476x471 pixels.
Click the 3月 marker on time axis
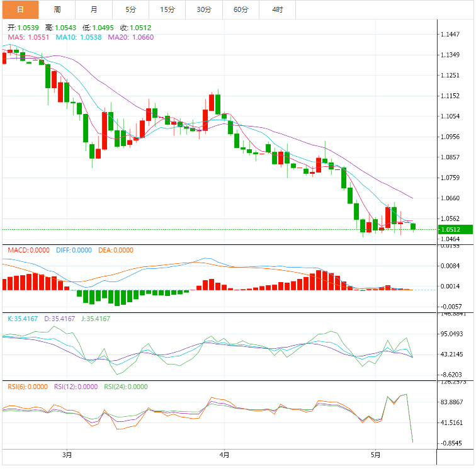(x=67, y=455)
